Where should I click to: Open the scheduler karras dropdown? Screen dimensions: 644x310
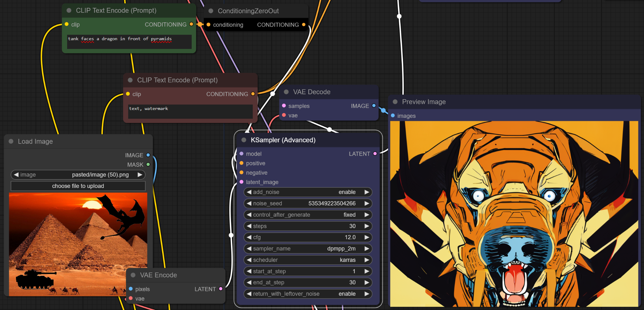point(307,260)
